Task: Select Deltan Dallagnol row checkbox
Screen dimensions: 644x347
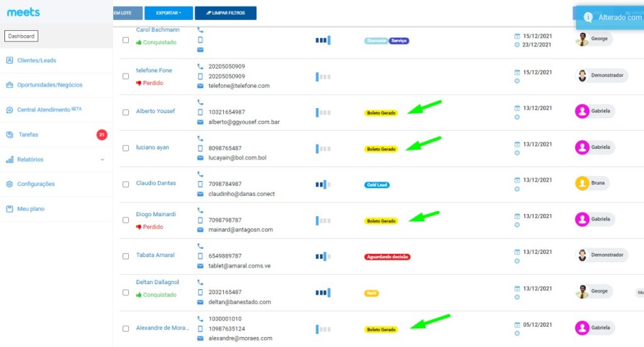Action: coord(126,292)
